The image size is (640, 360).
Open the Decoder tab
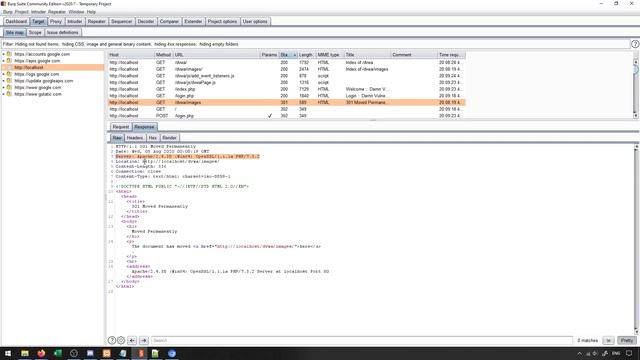tap(146, 21)
